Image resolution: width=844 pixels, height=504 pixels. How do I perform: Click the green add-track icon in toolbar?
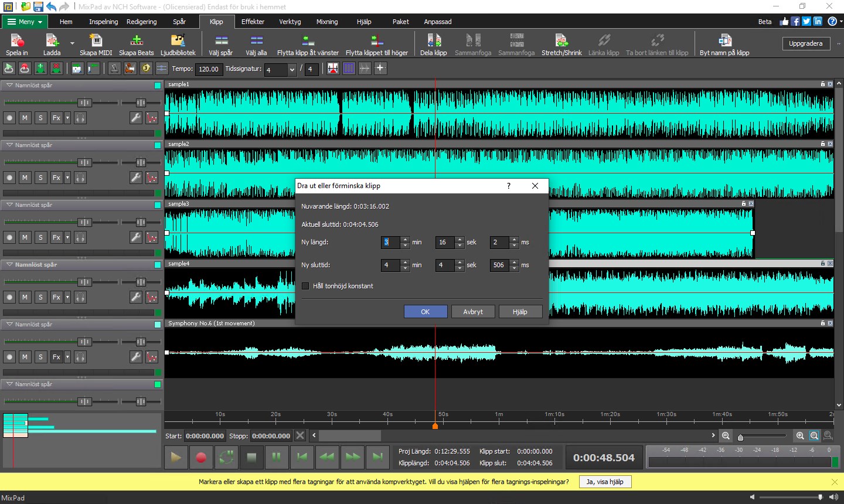[x=40, y=68]
